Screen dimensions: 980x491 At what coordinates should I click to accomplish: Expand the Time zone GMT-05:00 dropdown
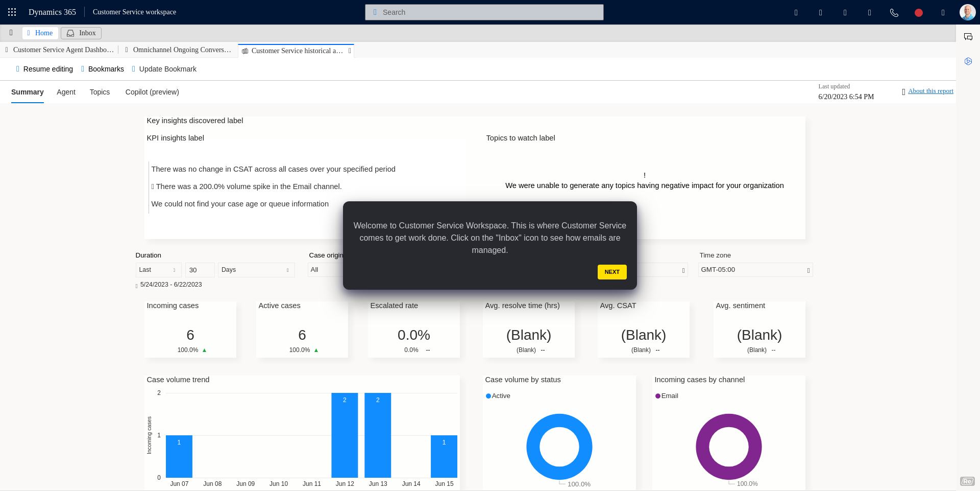(x=755, y=270)
